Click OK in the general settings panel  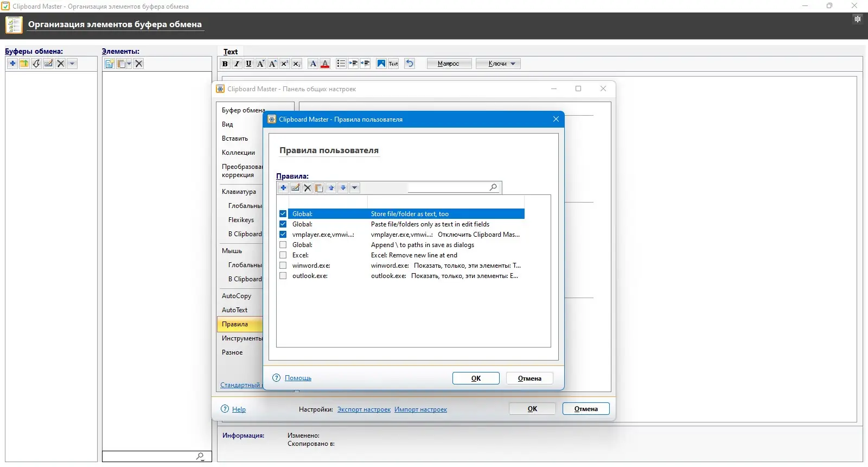click(532, 409)
